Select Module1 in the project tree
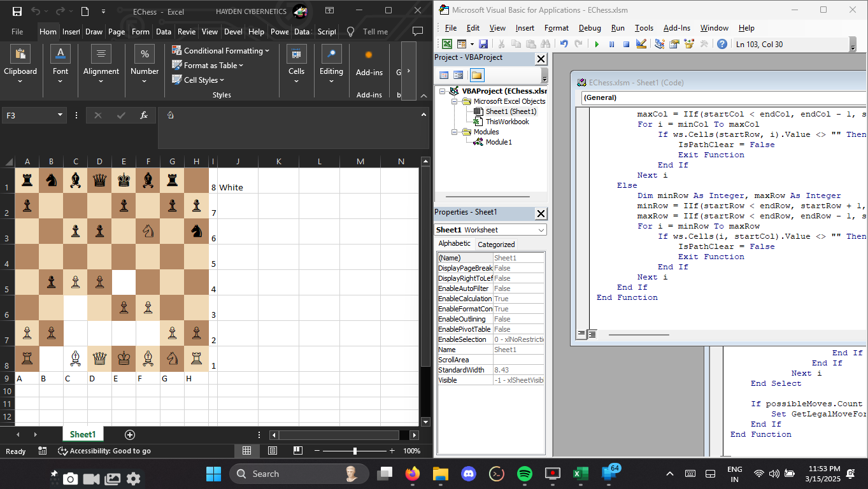Image resolution: width=868 pixels, height=489 pixels. [499, 142]
